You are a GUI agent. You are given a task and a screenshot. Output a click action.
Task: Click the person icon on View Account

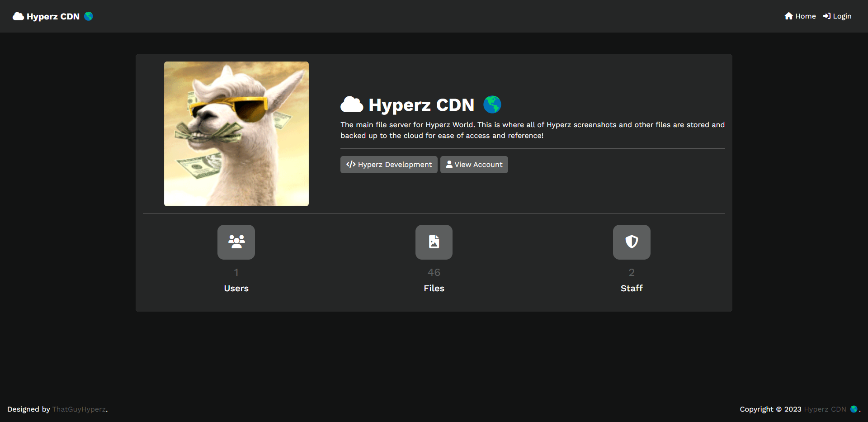(x=449, y=164)
